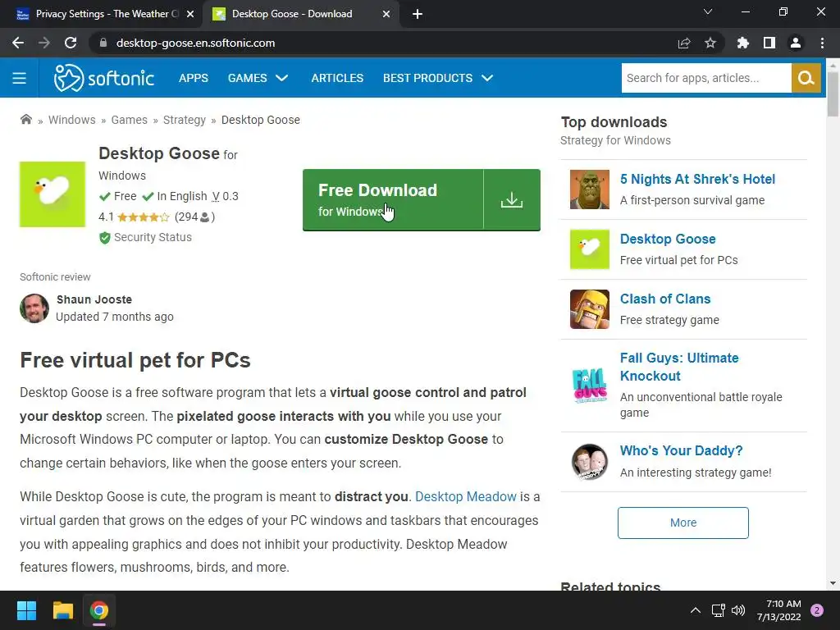Open File Explorer from taskbar
Image resolution: width=840 pixels, height=630 pixels.
point(62,610)
